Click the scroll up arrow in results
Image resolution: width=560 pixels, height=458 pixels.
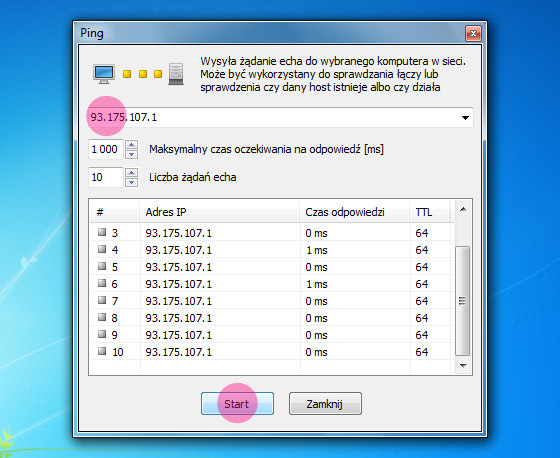point(463,209)
